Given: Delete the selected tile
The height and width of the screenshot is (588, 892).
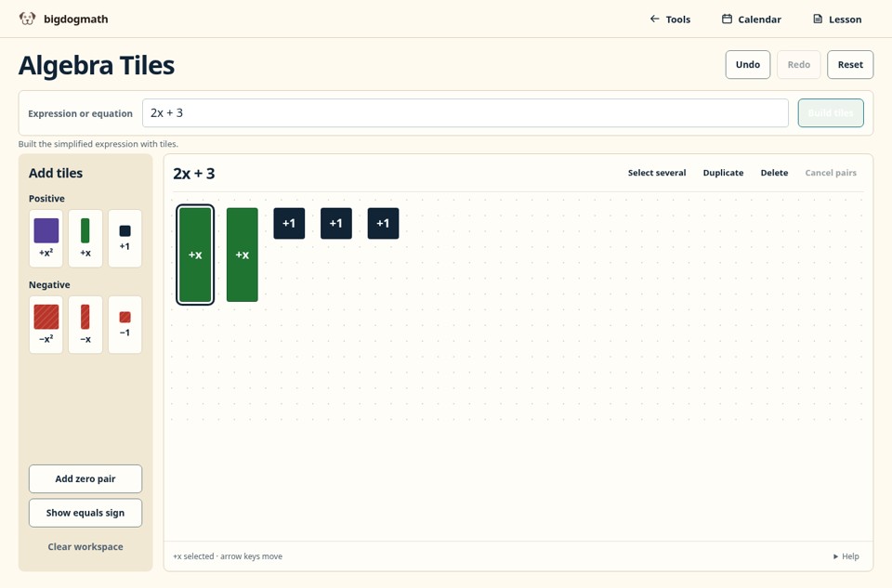Looking at the screenshot, I should coord(774,173).
